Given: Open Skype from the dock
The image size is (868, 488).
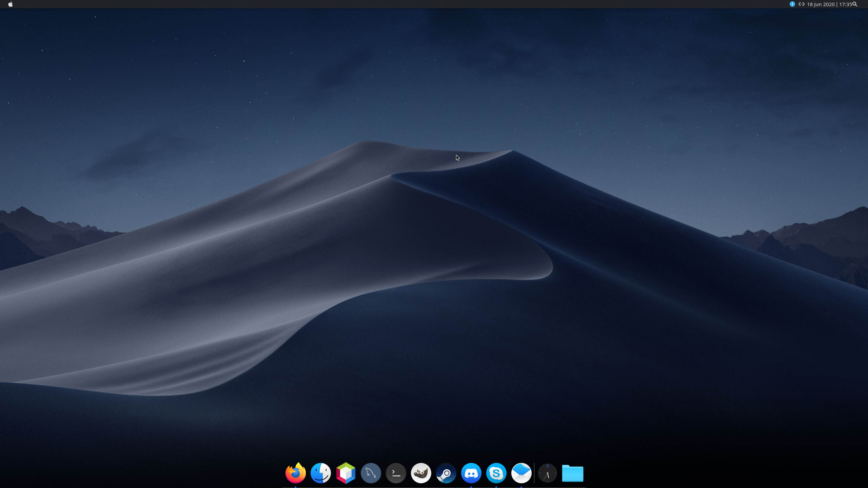Looking at the screenshot, I should click(496, 473).
